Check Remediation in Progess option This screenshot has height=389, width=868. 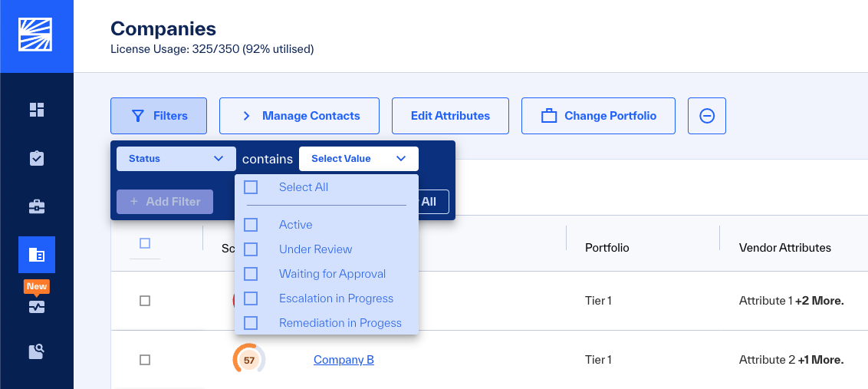(251, 322)
